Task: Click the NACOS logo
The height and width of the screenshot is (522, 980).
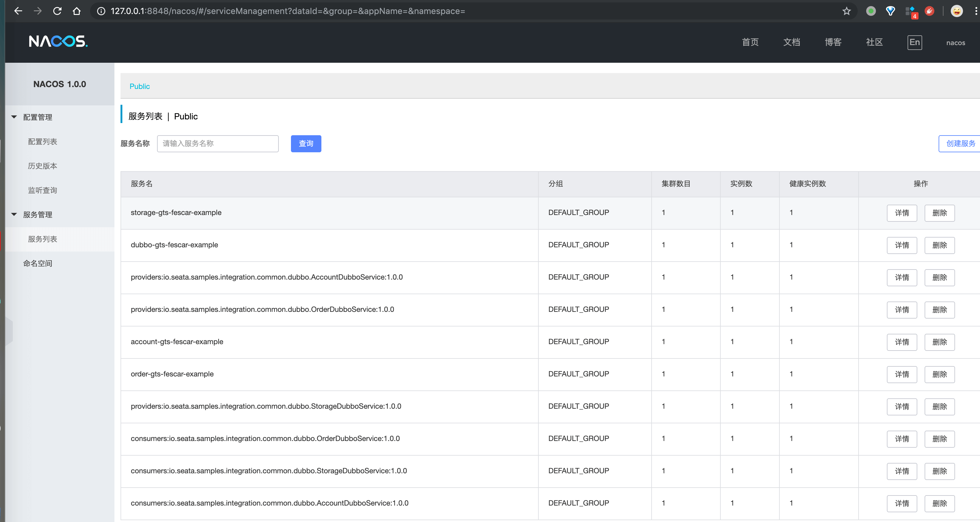Action: tap(58, 41)
